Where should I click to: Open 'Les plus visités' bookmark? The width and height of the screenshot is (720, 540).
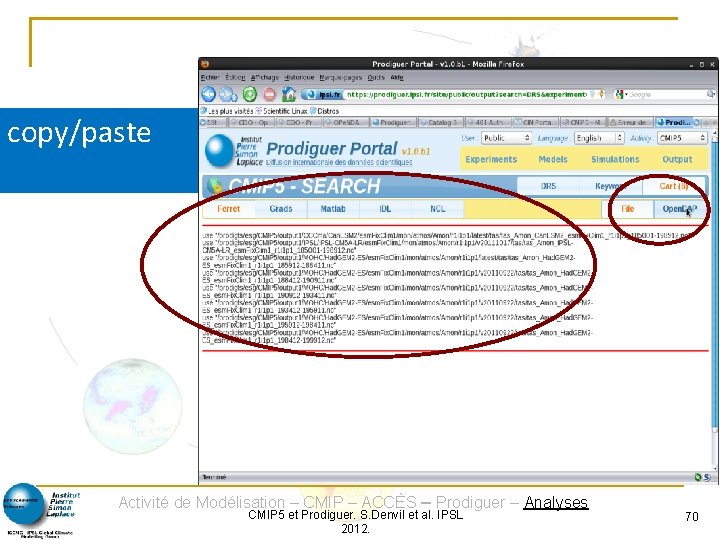(227, 111)
